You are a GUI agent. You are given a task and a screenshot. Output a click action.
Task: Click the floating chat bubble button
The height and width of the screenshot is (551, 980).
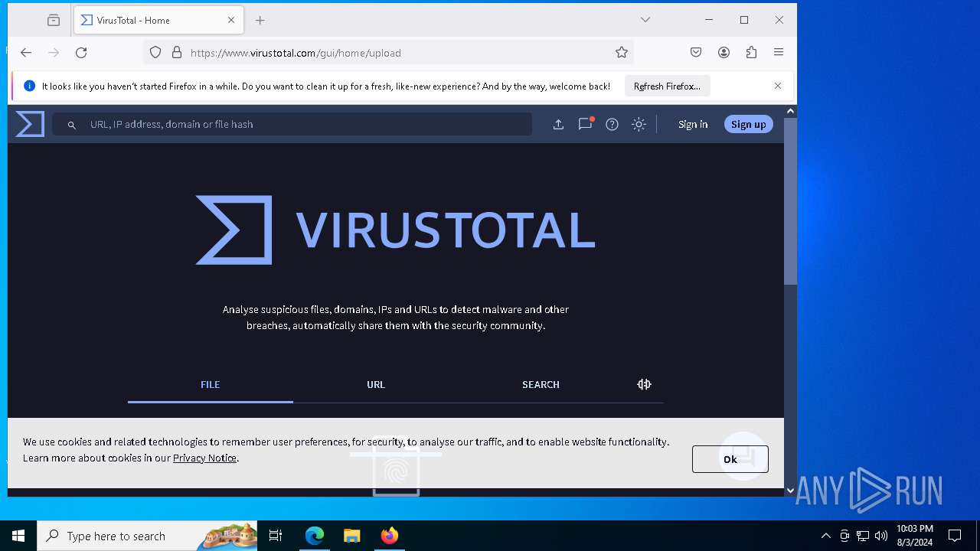[743, 457]
